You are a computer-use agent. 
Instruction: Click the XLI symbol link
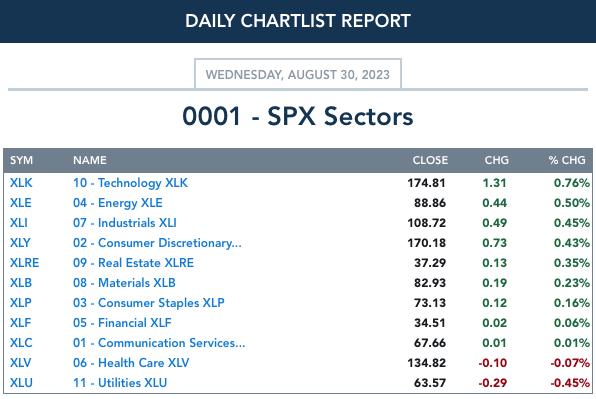tap(19, 223)
